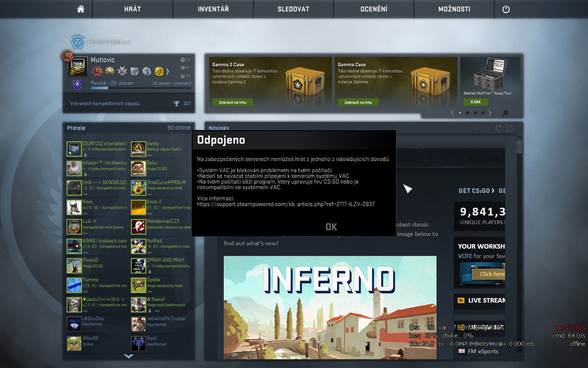Open friend Altar99 entry
588x368 pixels.
coord(97,343)
